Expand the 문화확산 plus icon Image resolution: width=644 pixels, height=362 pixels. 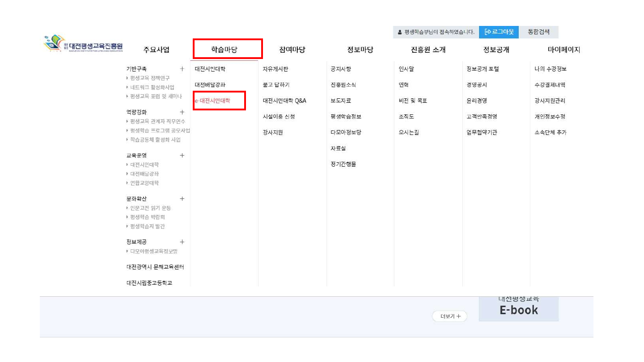[x=182, y=199]
